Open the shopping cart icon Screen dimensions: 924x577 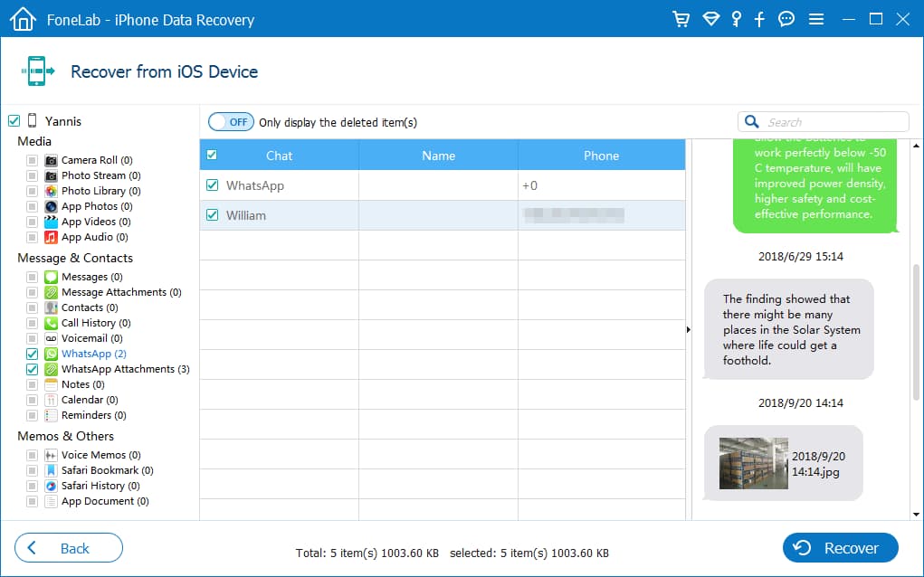coord(681,19)
